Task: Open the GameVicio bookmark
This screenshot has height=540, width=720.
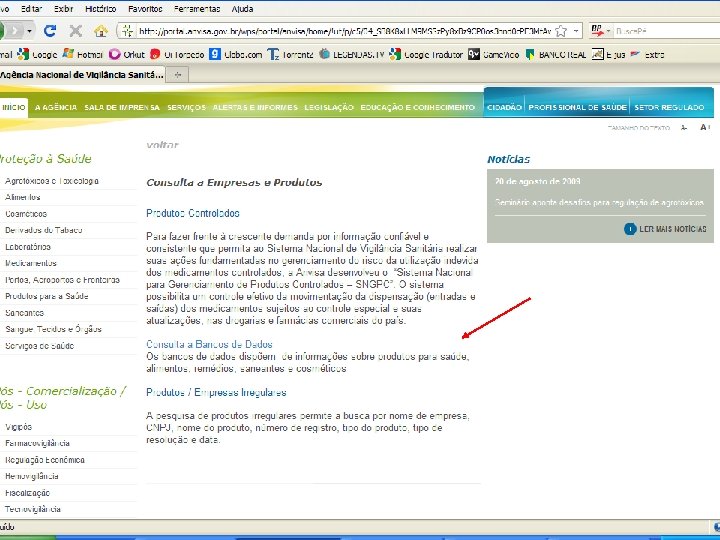Action: point(494,55)
